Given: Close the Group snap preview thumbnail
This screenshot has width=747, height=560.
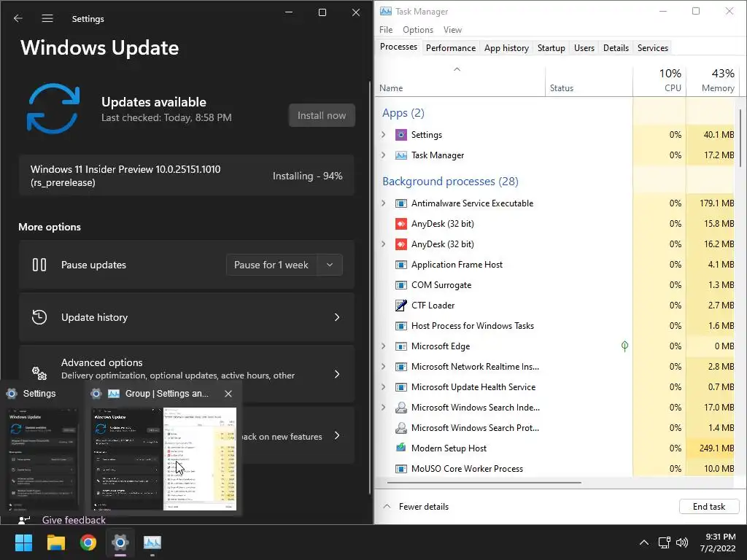Looking at the screenshot, I should tap(228, 393).
